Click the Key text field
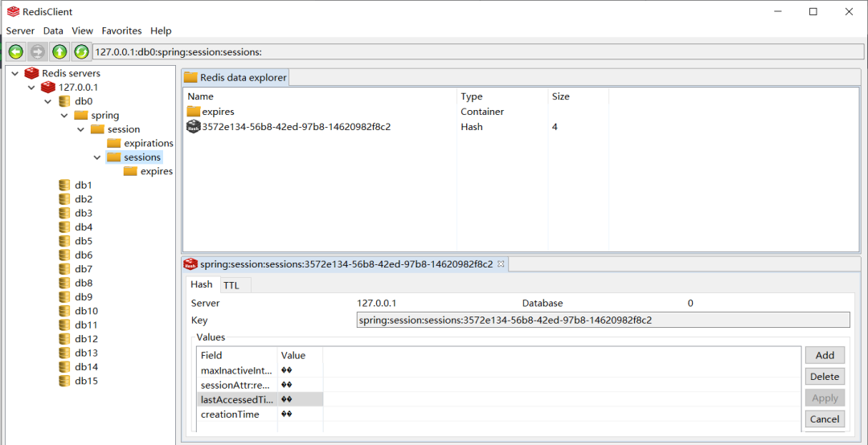The image size is (868, 445). click(604, 320)
